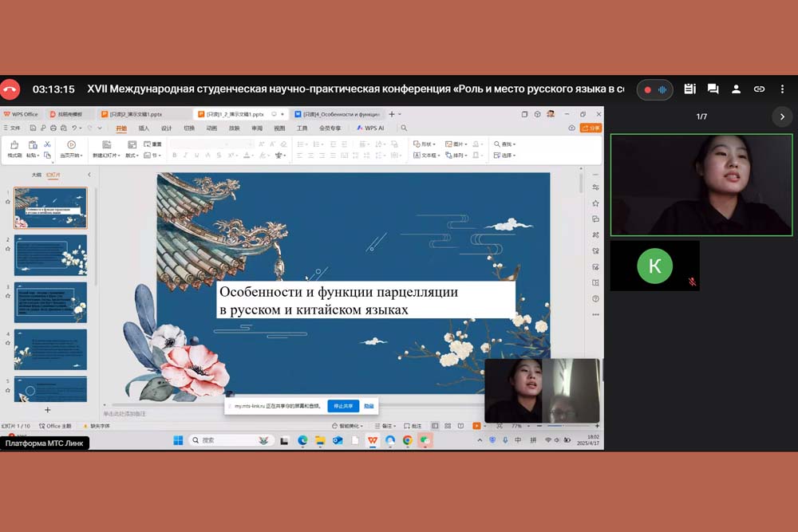Image resolution: width=798 pixels, height=532 pixels.
Task: Select participant K's avatar tile
Action: pos(654,266)
